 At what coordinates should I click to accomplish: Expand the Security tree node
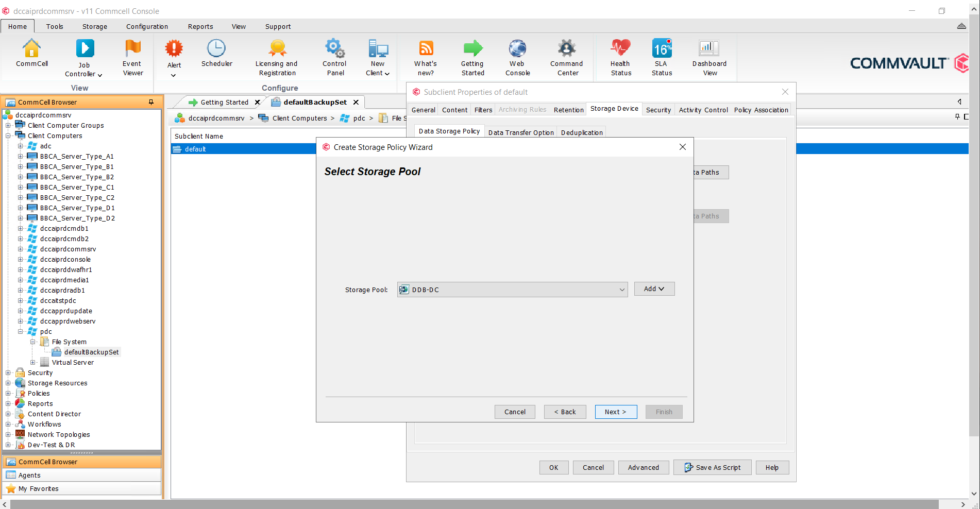pyautogui.click(x=8, y=372)
